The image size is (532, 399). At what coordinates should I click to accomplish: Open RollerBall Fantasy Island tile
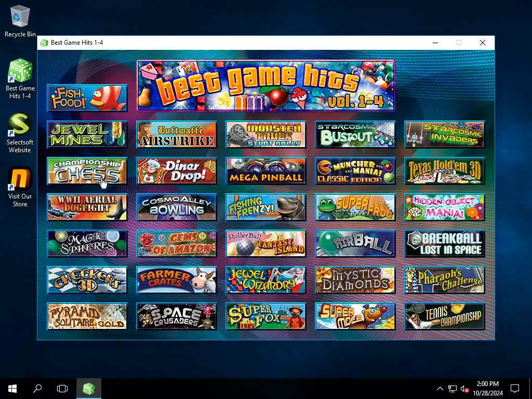pyautogui.click(x=266, y=244)
